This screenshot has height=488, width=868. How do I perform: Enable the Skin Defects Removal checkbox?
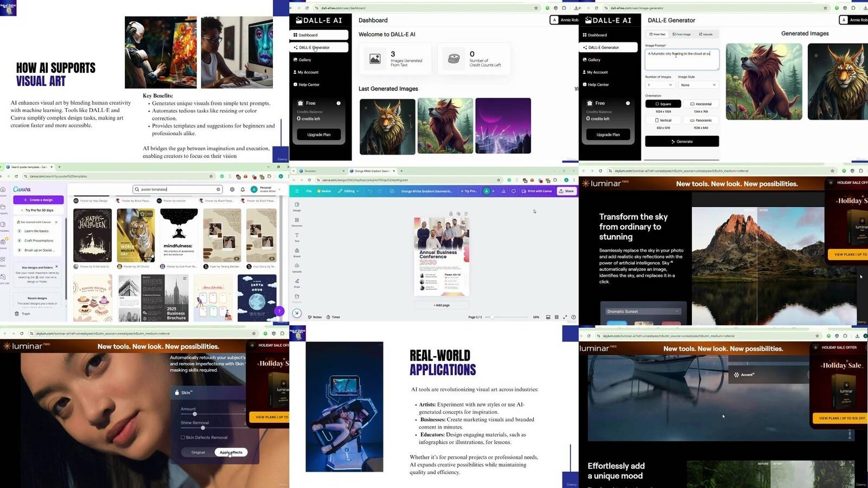tap(183, 438)
